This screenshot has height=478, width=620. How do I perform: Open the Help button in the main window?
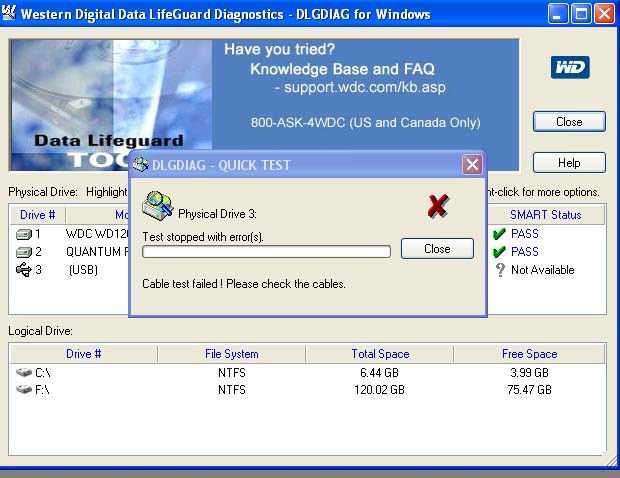point(569,163)
